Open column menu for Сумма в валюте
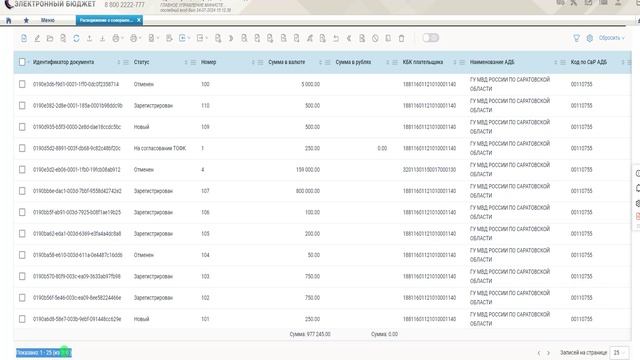The image size is (640, 360). [x=328, y=62]
